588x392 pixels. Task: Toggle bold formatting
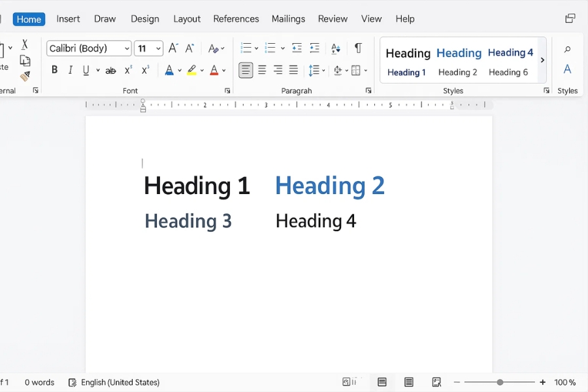click(x=54, y=70)
